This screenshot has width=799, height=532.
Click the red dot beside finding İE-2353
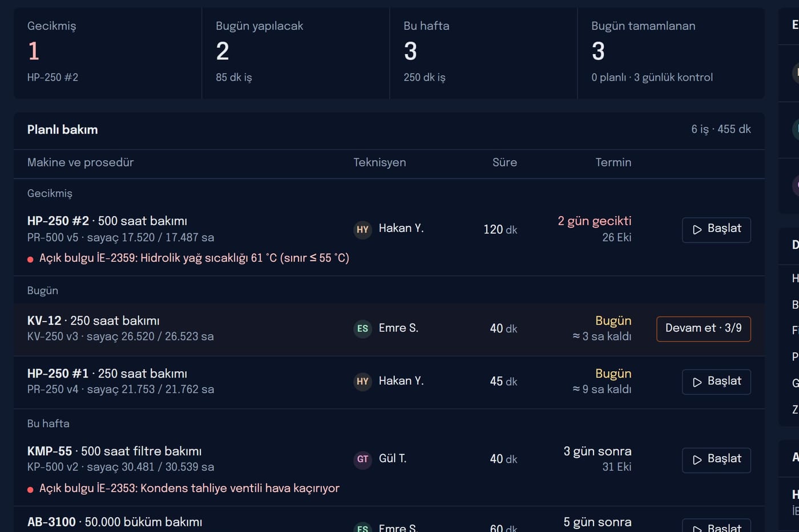click(30, 489)
